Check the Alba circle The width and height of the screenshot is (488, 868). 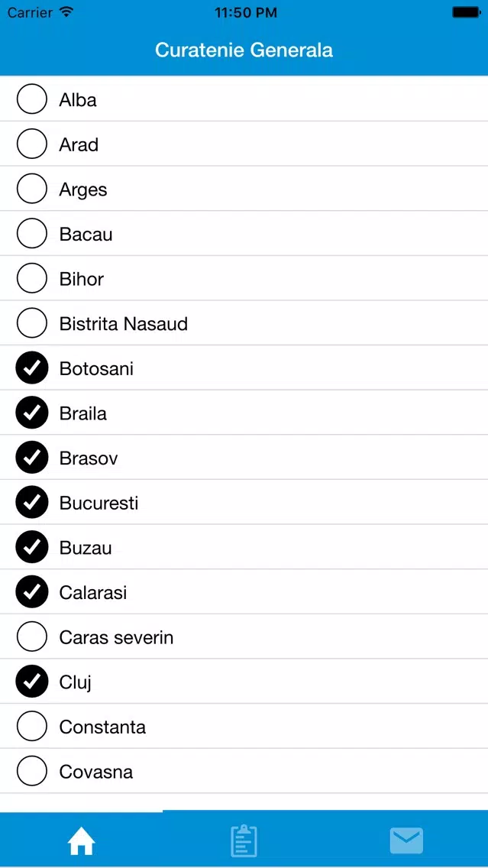click(x=32, y=99)
